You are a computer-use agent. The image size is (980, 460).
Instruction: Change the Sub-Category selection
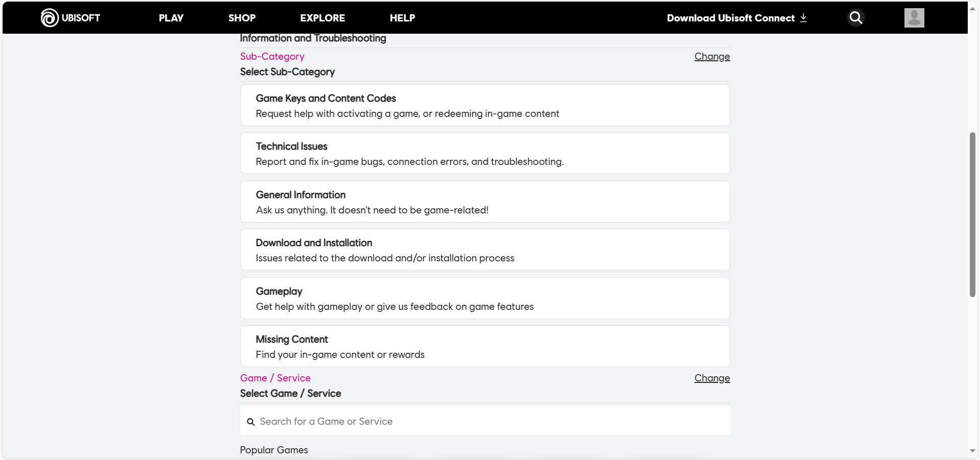712,57
